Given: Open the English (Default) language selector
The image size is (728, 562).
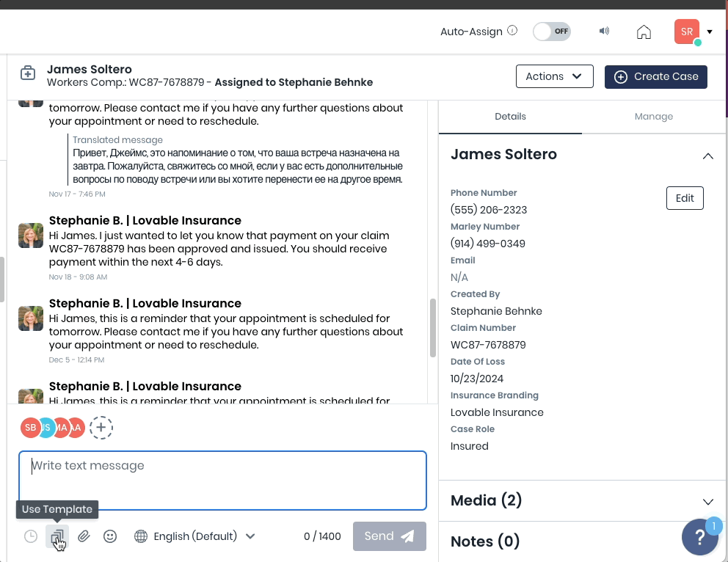Looking at the screenshot, I should (195, 536).
